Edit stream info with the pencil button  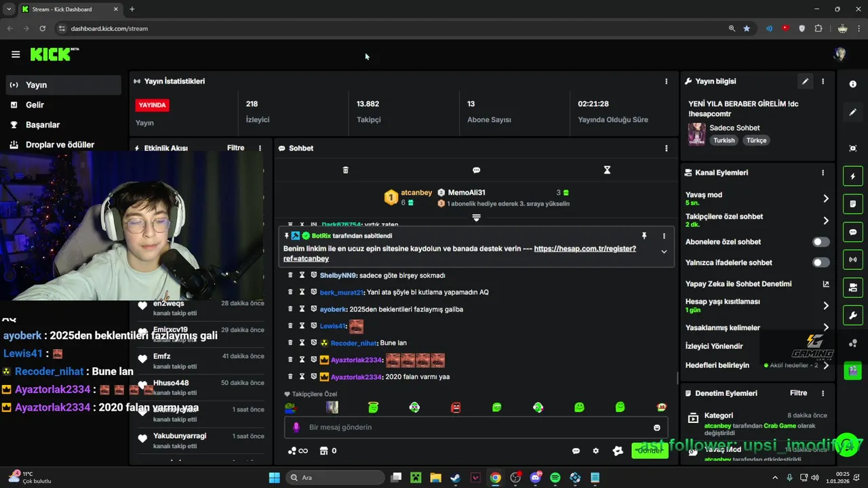tap(805, 81)
